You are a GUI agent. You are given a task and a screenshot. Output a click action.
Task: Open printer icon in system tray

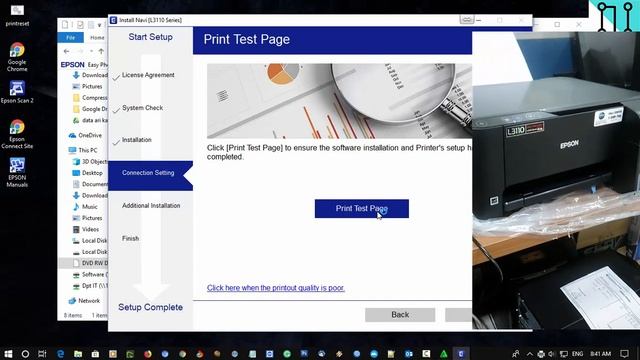(x=541, y=354)
